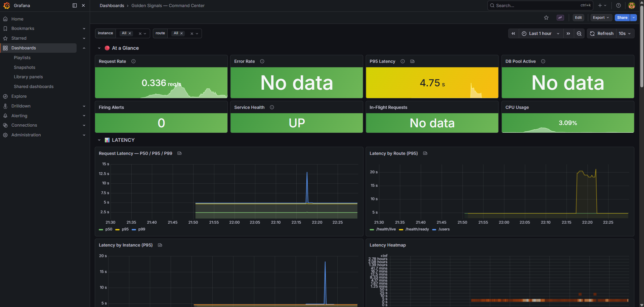Remove All value from instance filter

(x=130, y=33)
